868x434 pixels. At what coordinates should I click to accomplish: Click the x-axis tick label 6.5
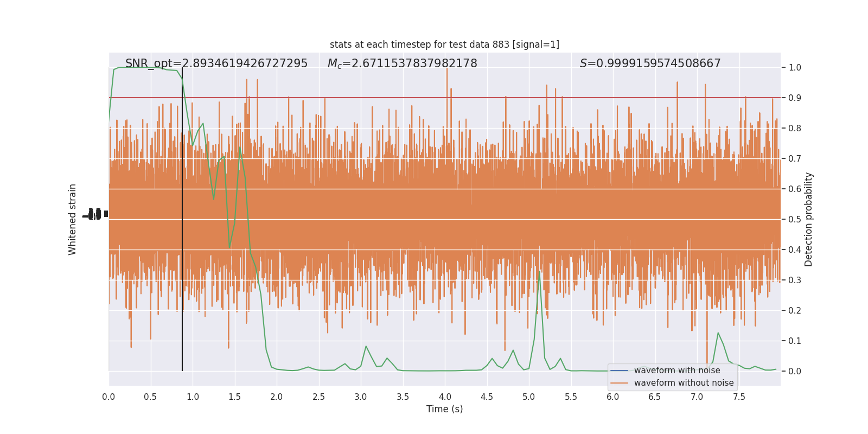(655, 397)
